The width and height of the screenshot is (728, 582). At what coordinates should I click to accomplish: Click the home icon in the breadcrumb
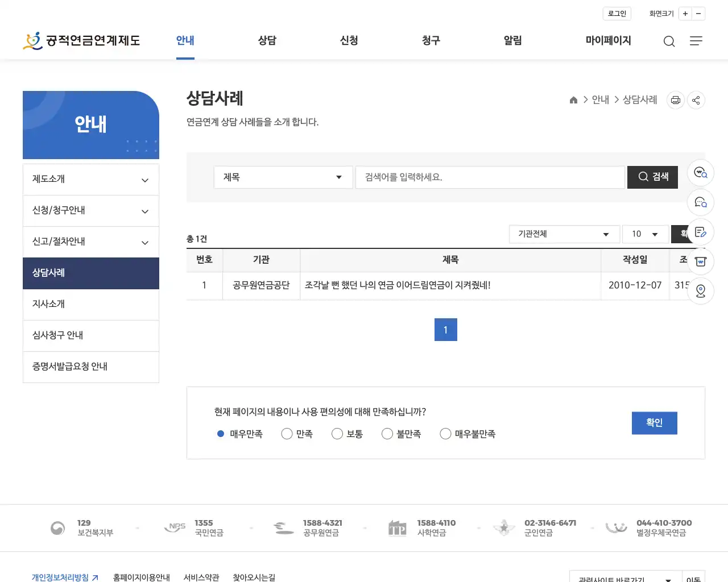[x=573, y=99]
